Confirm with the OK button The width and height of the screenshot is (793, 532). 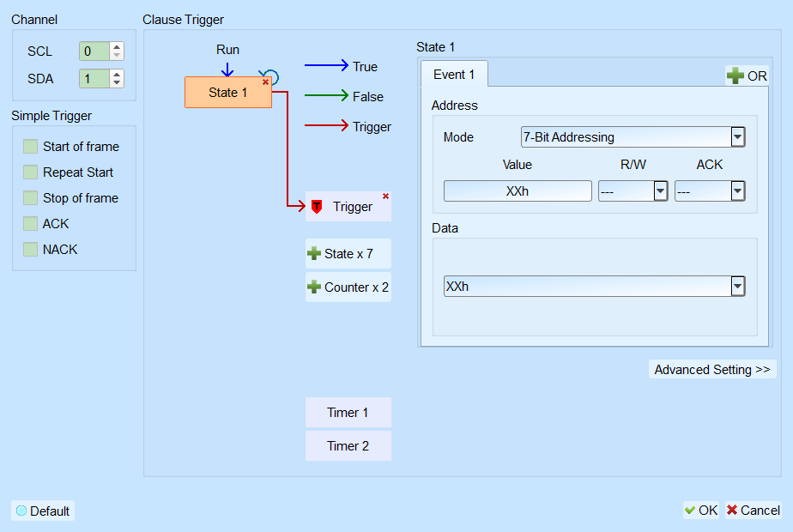point(701,511)
